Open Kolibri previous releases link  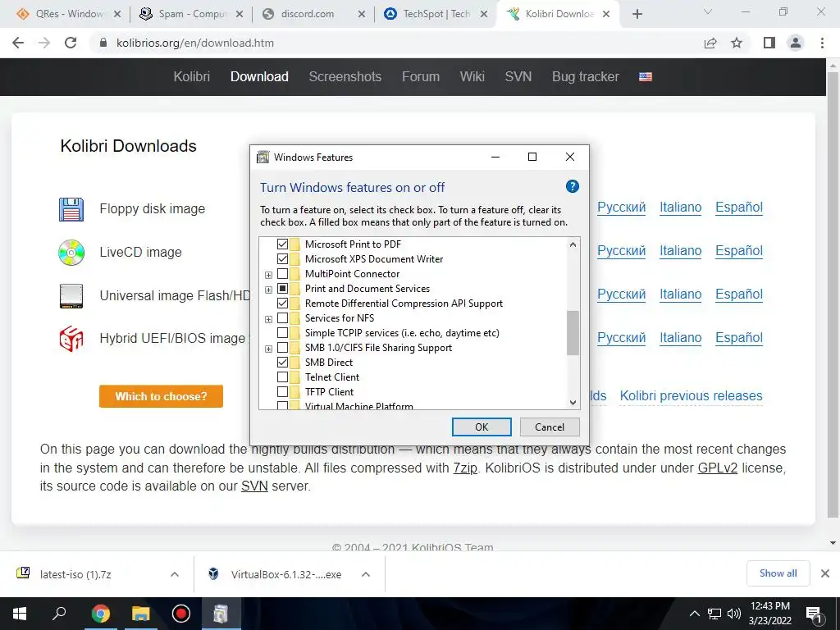[691, 396]
